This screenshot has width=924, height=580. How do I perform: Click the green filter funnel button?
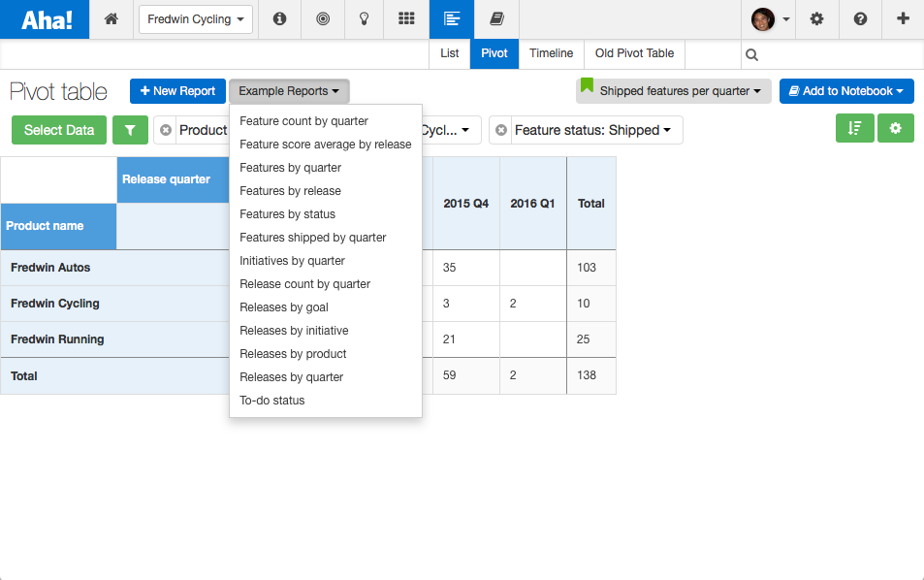(130, 130)
